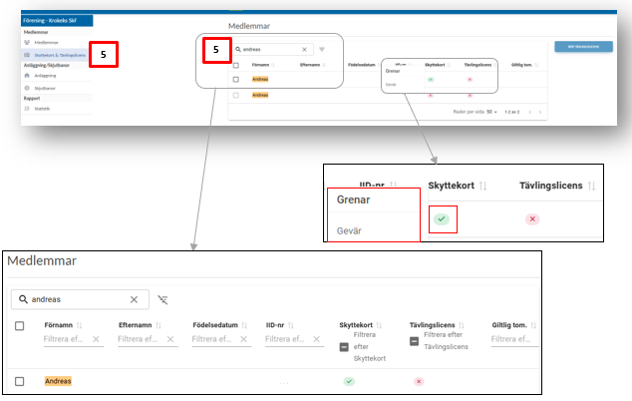Tick select-all checkbox in top screenshot table
The width and height of the screenshot is (632, 401).
pyautogui.click(x=236, y=65)
